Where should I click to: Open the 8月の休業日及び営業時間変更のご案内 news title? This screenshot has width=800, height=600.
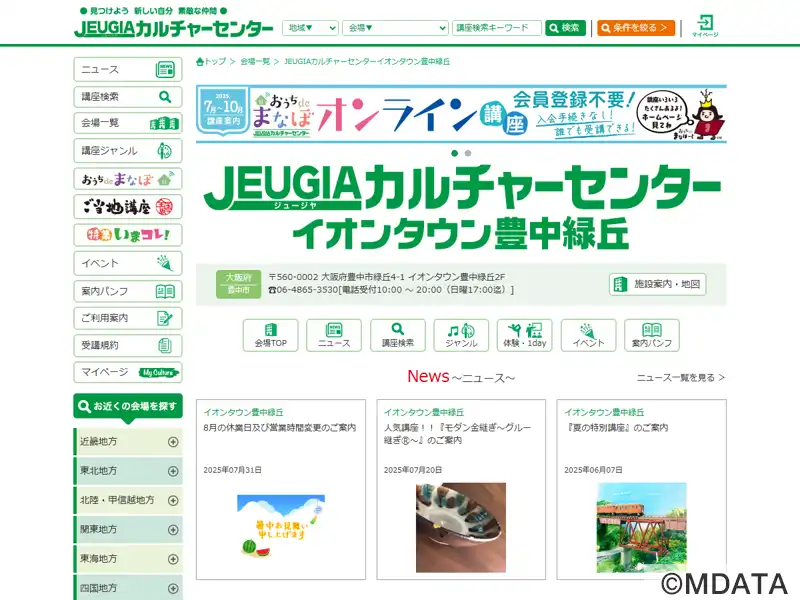(280, 428)
